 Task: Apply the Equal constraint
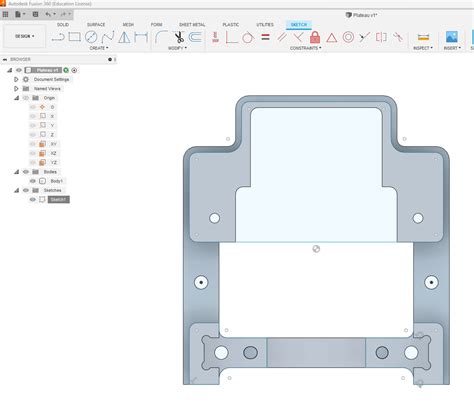tap(265, 37)
